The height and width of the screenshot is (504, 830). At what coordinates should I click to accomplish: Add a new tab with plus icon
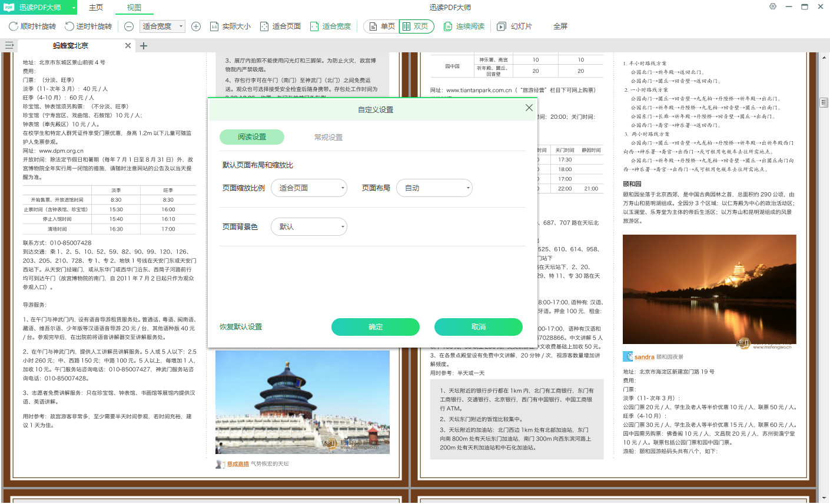click(x=144, y=46)
